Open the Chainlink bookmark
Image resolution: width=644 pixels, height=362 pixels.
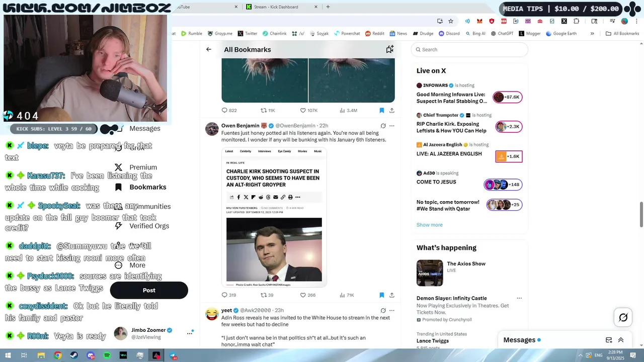point(274,34)
